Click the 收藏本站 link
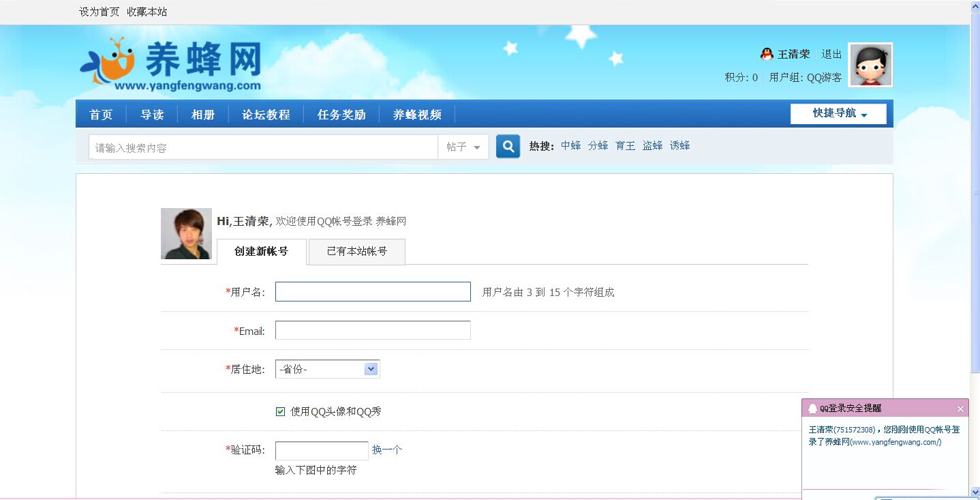Screen dimensions: 980x500 147,12
